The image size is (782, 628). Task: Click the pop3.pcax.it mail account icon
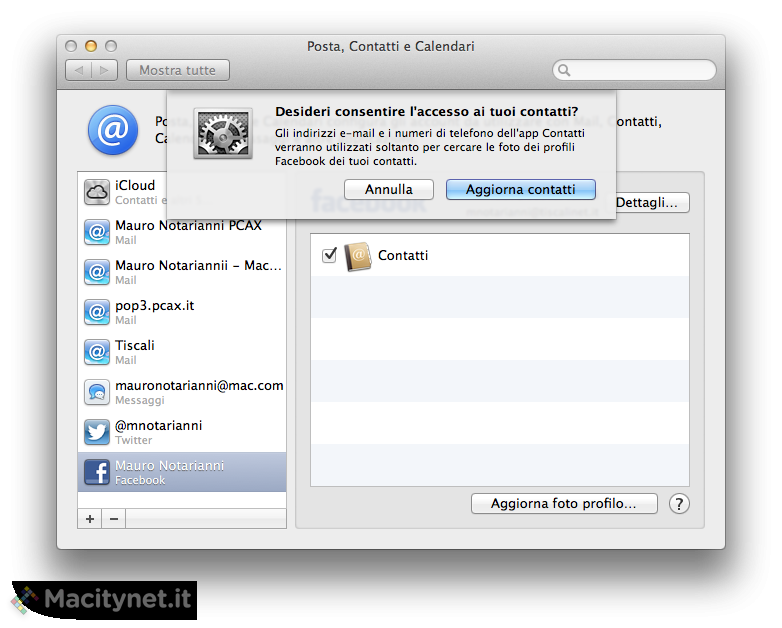(97, 312)
